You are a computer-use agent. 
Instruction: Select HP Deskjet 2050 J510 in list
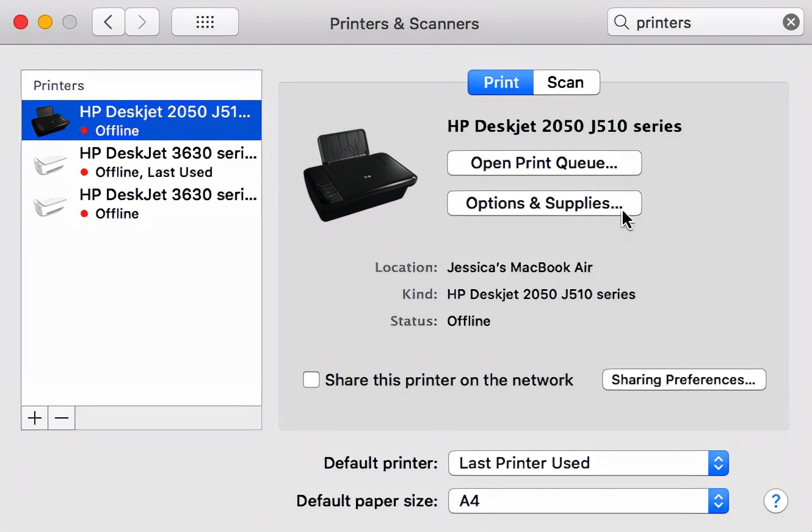[x=142, y=120]
